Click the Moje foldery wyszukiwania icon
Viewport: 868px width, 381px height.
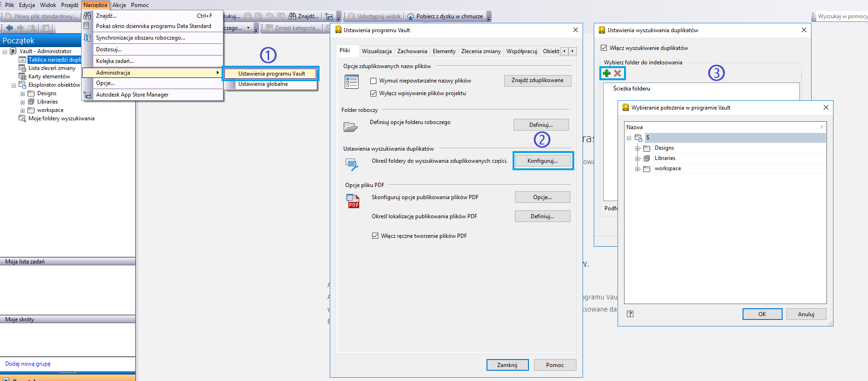pos(22,118)
